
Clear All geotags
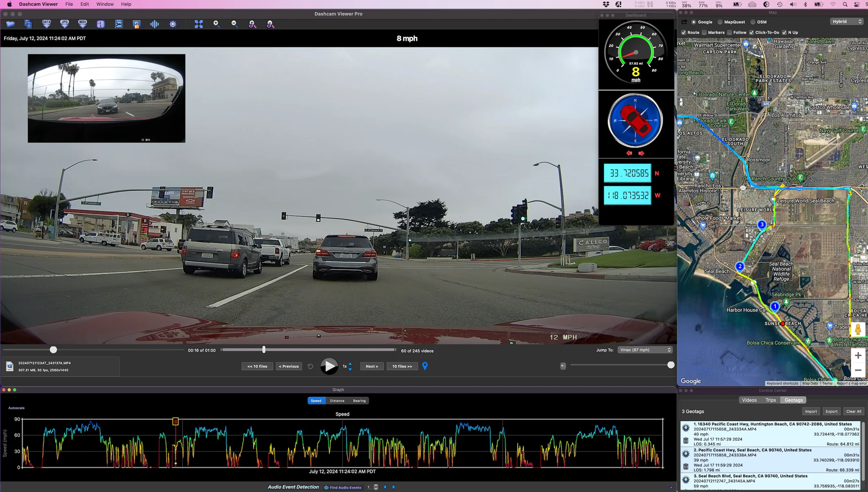[854, 411]
